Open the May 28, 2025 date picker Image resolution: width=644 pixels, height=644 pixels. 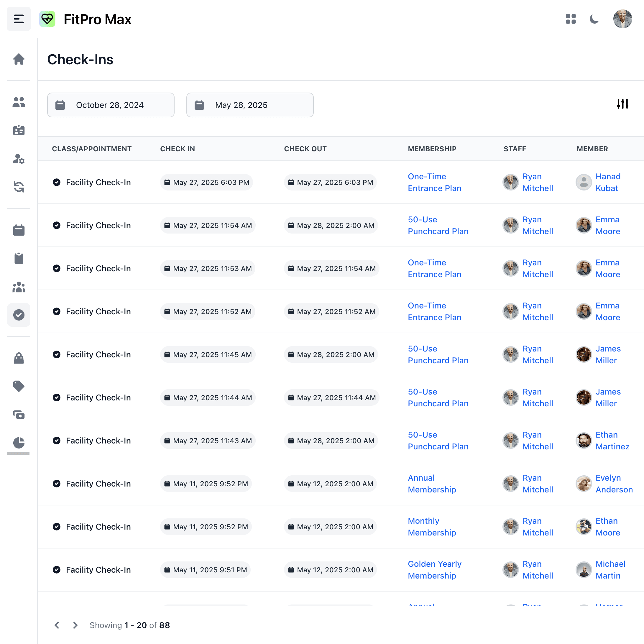coord(250,105)
